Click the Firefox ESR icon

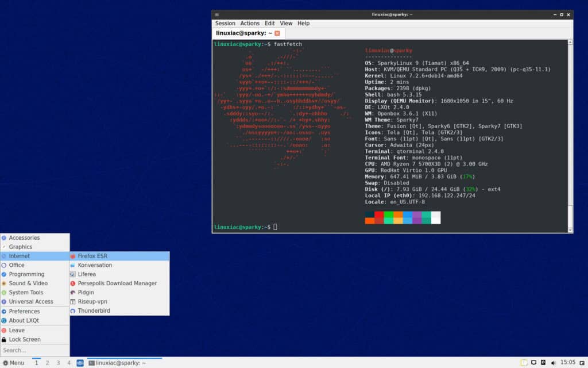click(x=73, y=256)
